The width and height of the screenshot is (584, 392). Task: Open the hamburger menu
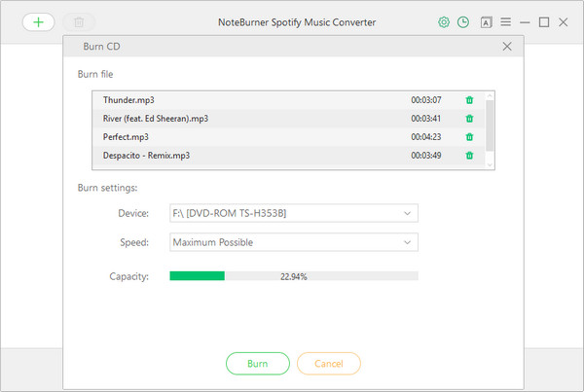point(505,22)
